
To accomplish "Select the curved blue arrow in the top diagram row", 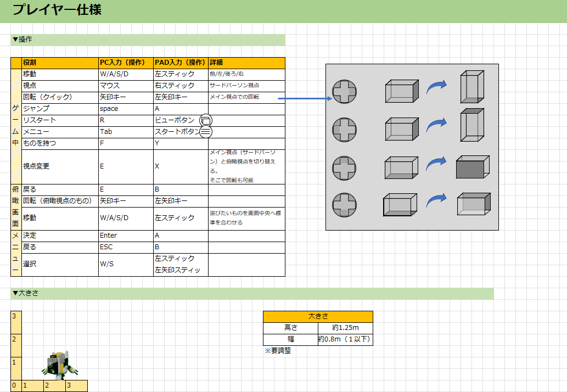I will (x=437, y=85).
